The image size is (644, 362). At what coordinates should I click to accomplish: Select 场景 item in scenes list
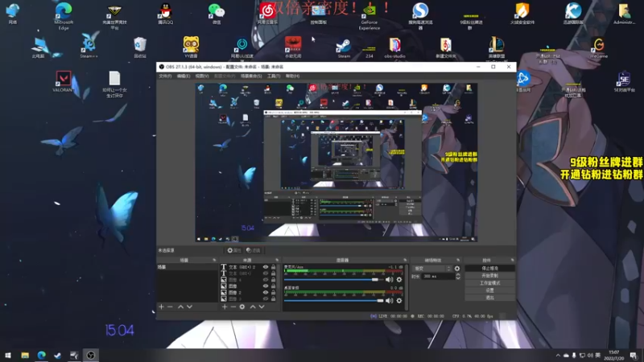click(188, 267)
